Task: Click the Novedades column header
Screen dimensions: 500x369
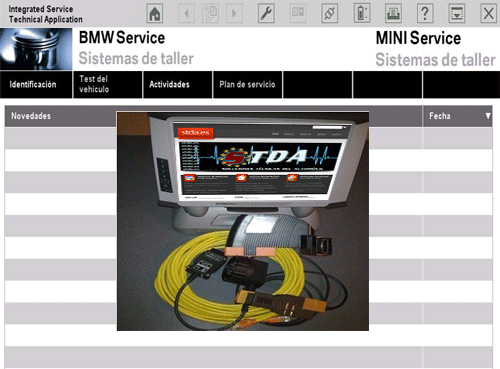Action: coord(31,116)
